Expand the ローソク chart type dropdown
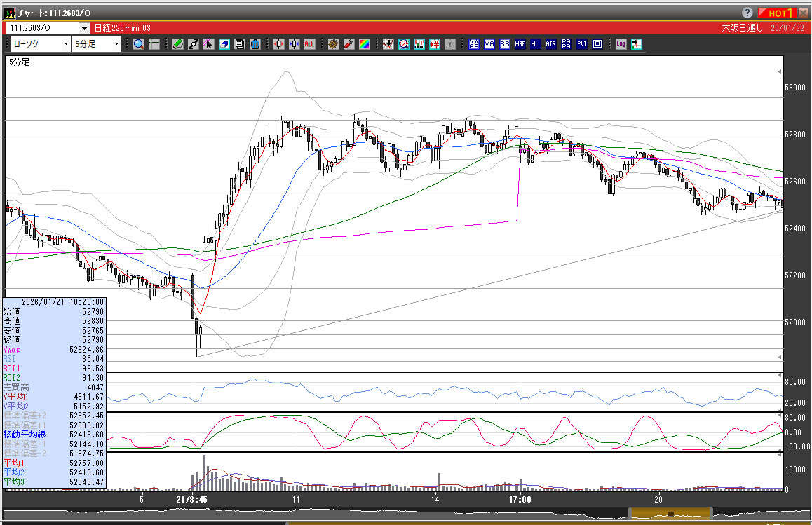 (66, 44)
